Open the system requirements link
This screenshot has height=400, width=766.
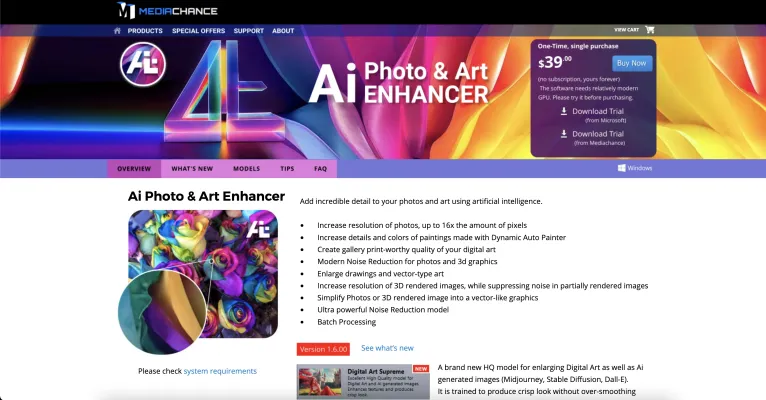(x=220, y=371)
